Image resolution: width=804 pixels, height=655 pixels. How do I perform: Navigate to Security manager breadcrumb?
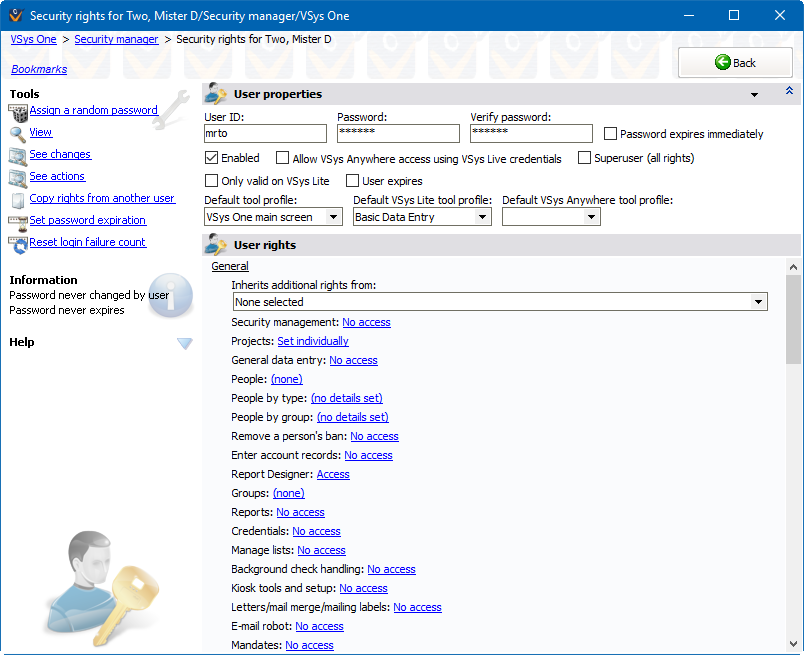pyautogui.click(x=116, y=39)
